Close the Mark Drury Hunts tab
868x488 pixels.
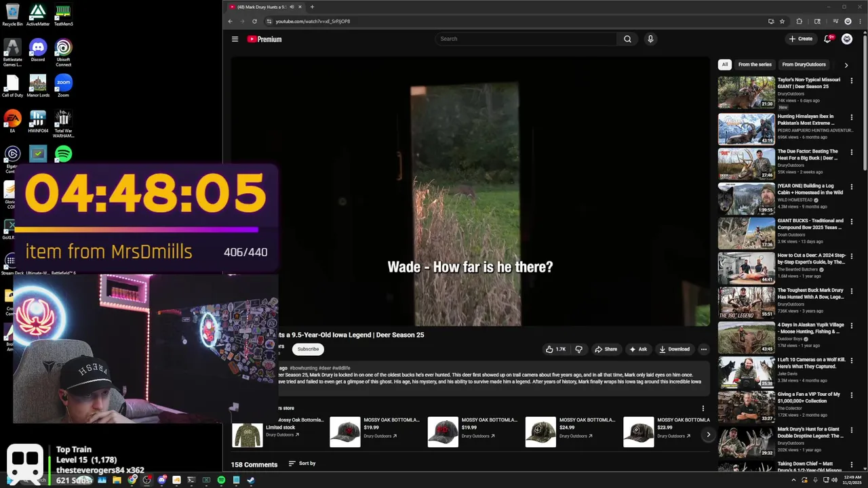(300, 7)
